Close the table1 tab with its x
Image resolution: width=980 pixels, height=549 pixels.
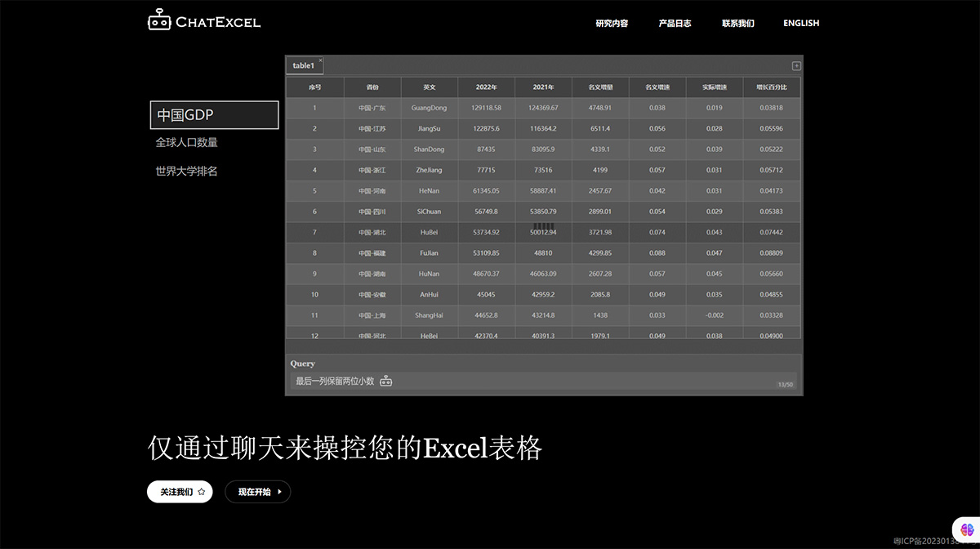click(x=321, y=60)
